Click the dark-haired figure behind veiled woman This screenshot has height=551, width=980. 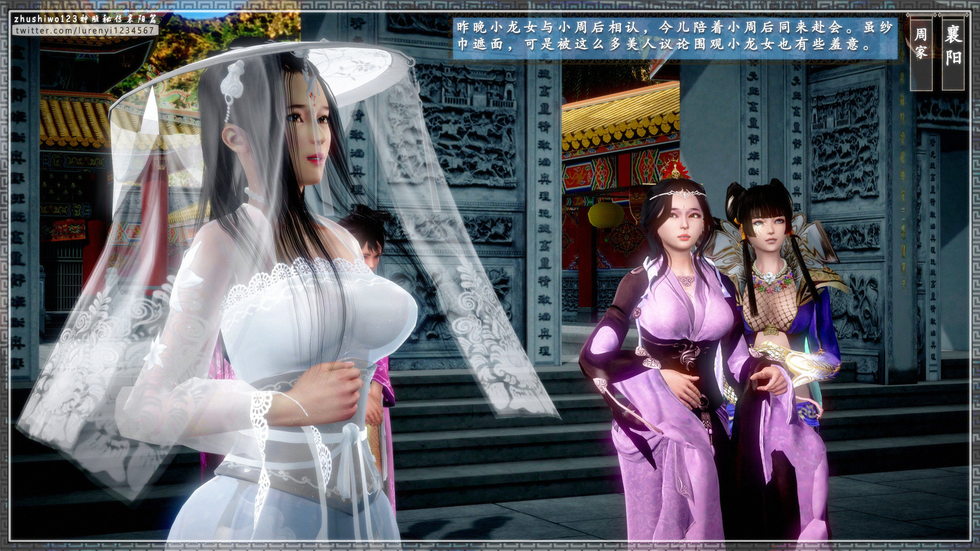[369, 237]
